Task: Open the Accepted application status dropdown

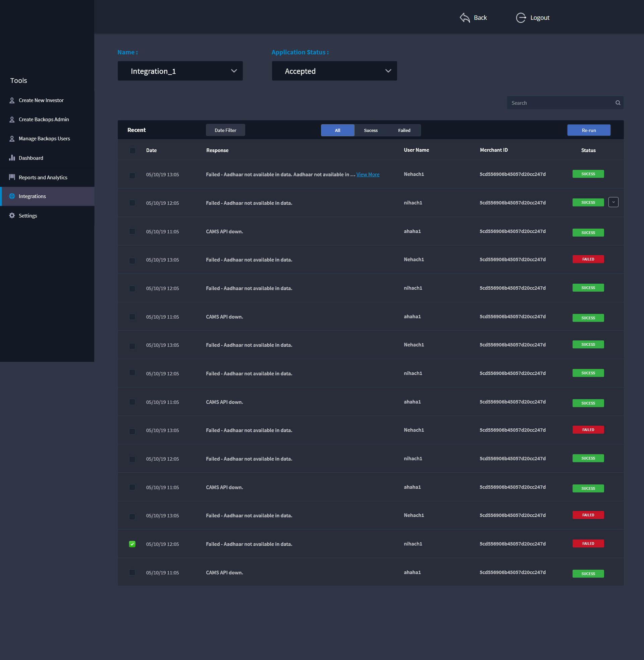Action: coord(334,71)
